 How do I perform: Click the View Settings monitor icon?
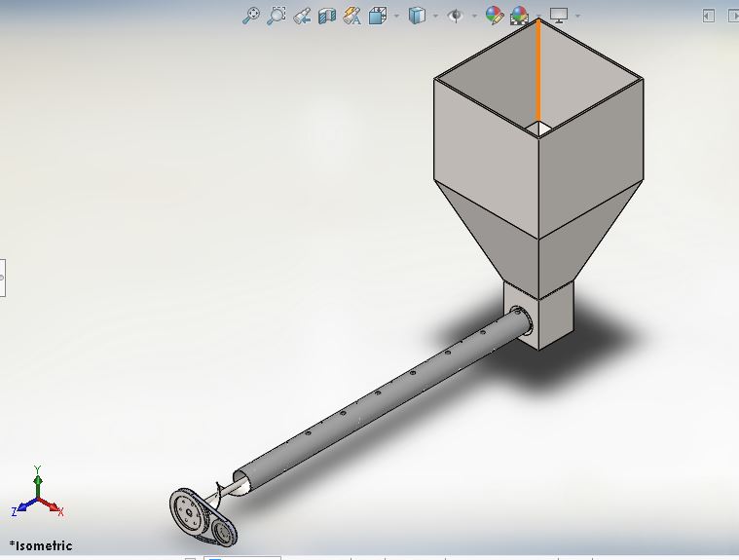click(559, 16)
